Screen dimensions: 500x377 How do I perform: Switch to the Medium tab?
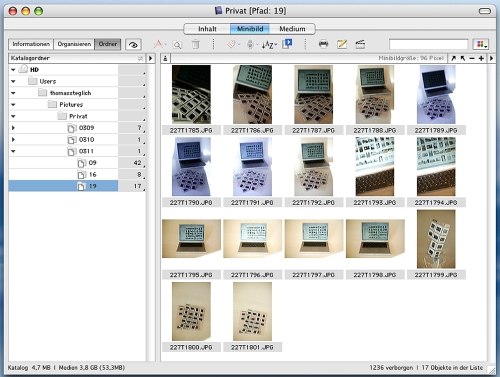point(292,29)
